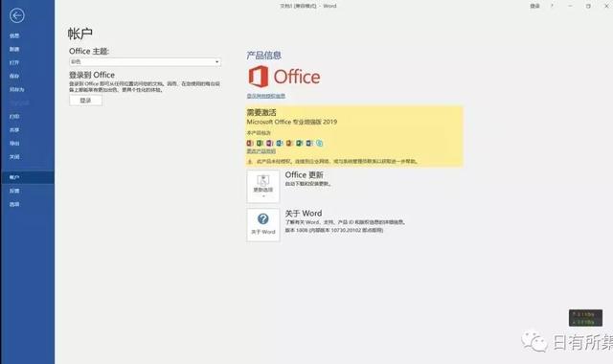Click the Skype icon in product list

pos(319,143)
